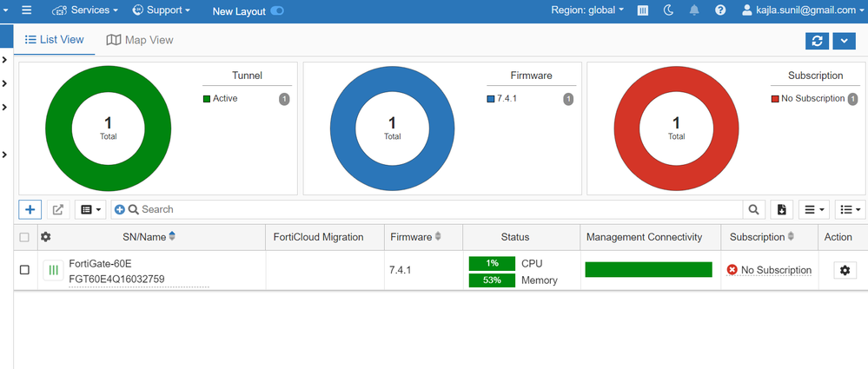
Task: Open the hamburger lines dropdown in toolbar
Action: pyautogui.click(x=814, y=209)
